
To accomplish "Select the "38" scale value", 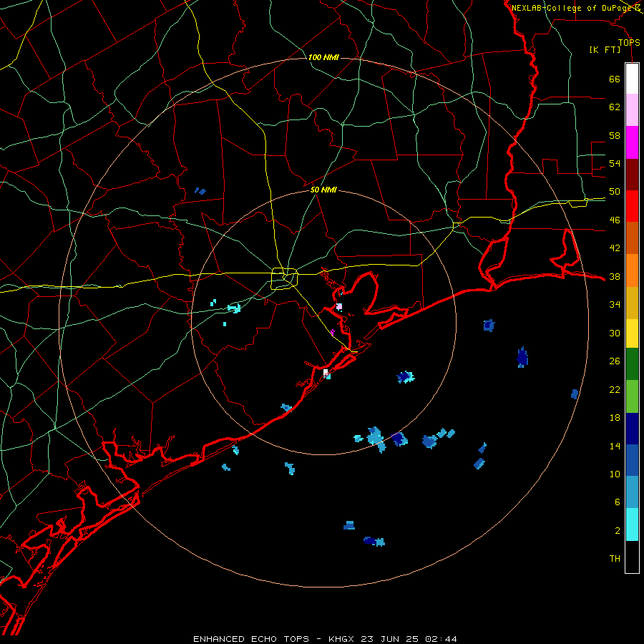I will pos(615,276).
